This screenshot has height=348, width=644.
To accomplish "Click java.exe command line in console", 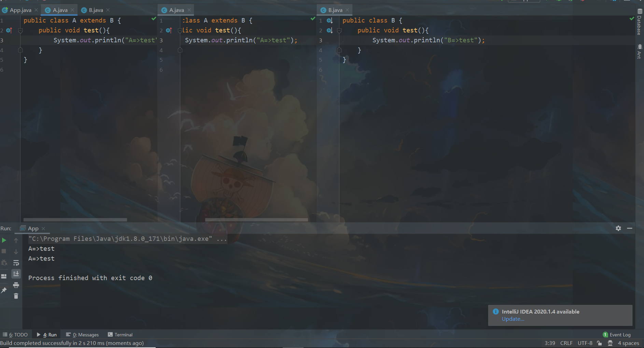I will coord(128,239).
